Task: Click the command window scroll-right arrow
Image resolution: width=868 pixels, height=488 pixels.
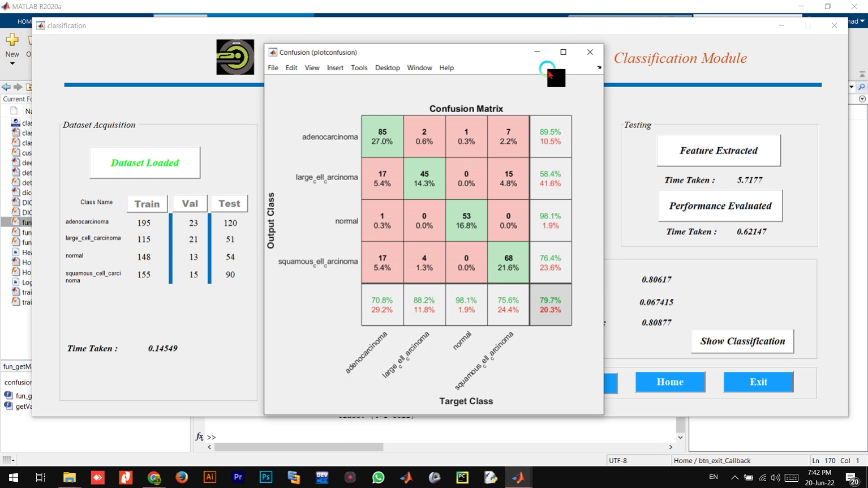Action: (x=671, y=447)
